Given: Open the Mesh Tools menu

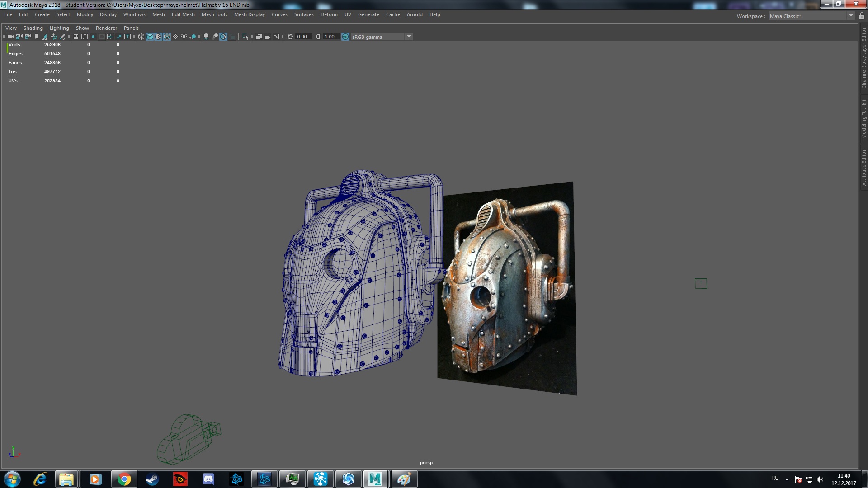Looking at the screenshot, I should (x=214, y=14).
